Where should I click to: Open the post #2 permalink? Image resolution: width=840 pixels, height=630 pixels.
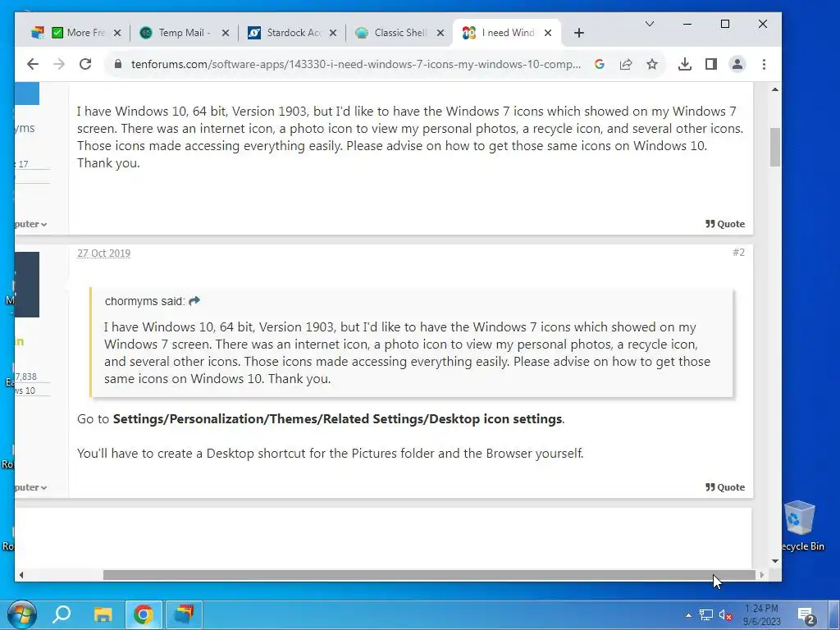(x=739, y=253)
